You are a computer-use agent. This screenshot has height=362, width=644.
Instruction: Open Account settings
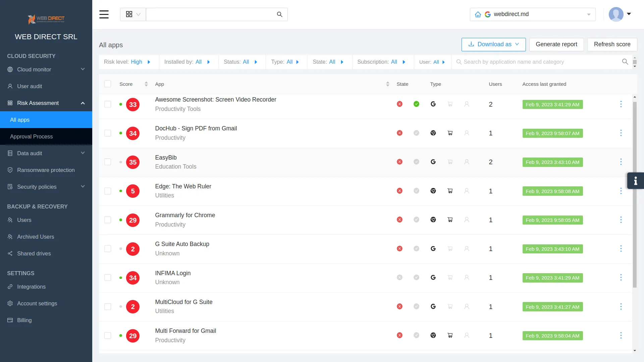click(46, 303)
